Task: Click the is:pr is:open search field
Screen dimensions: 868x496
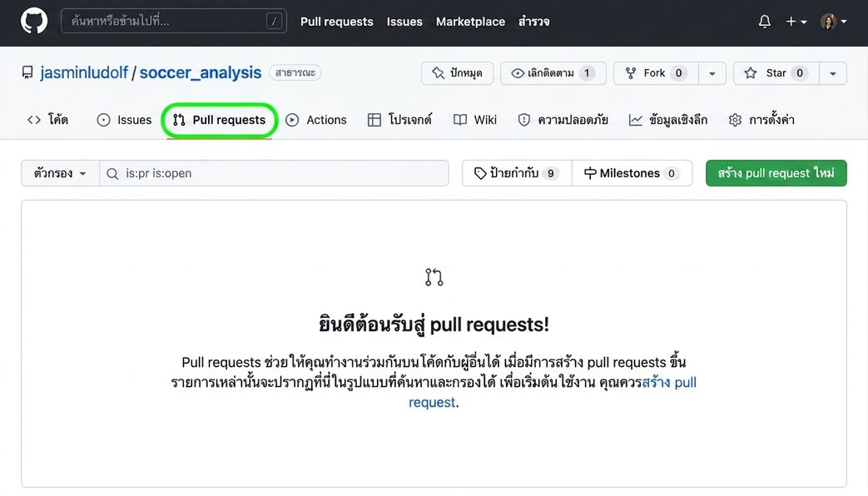Action: [274, 173]
